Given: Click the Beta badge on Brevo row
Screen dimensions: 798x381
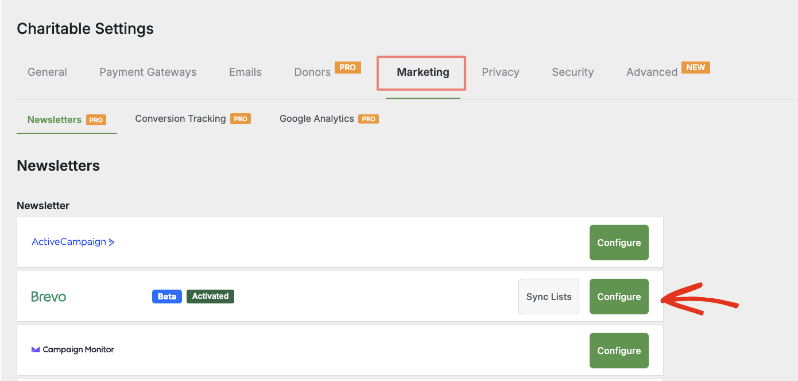Looking at the screenshot, I should point(167,297).
